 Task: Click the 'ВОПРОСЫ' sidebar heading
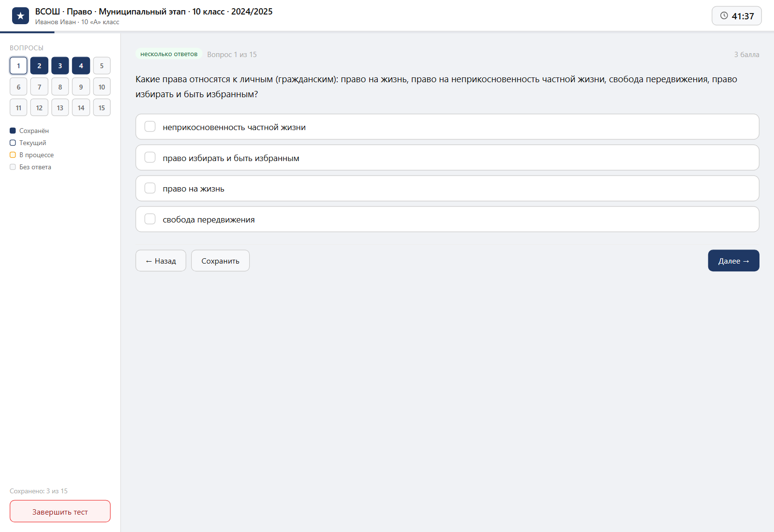[27, 48]
